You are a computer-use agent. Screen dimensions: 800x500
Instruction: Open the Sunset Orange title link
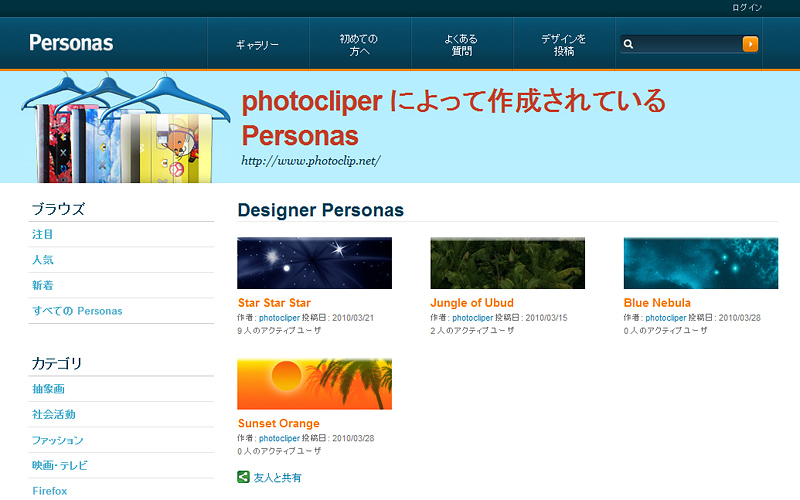tap(279, 423)
